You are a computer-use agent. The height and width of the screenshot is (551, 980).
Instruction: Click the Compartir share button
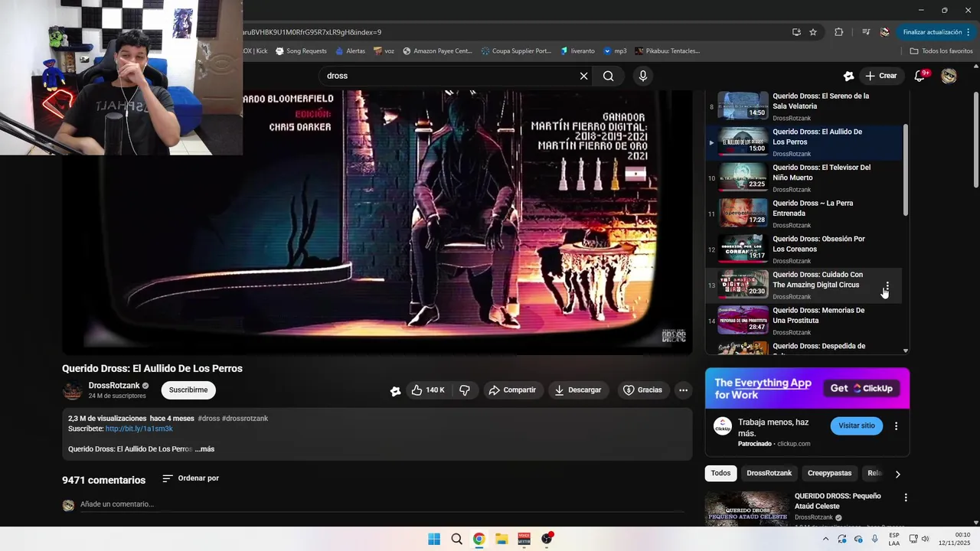coord(513,390)
